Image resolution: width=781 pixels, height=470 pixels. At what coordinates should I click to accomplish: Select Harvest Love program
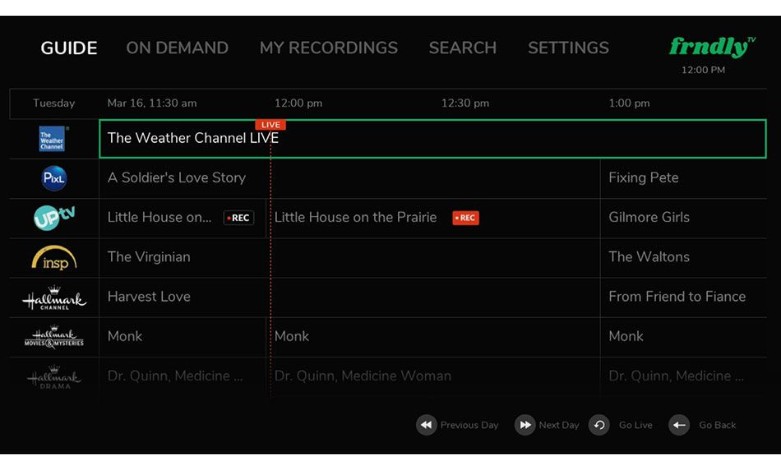tap(350, 297)
